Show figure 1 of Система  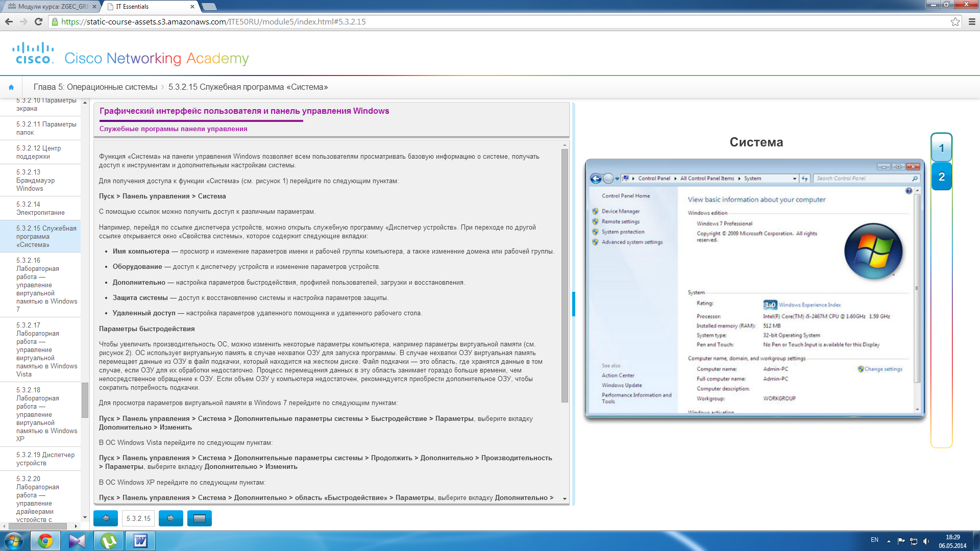(941, 148)
